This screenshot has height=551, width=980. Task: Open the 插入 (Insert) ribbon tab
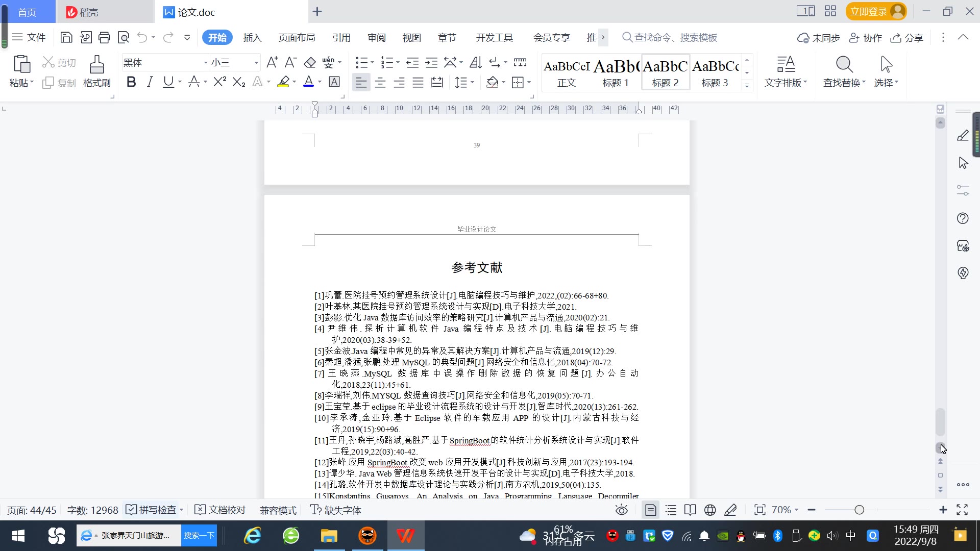[x=252, y=37]
